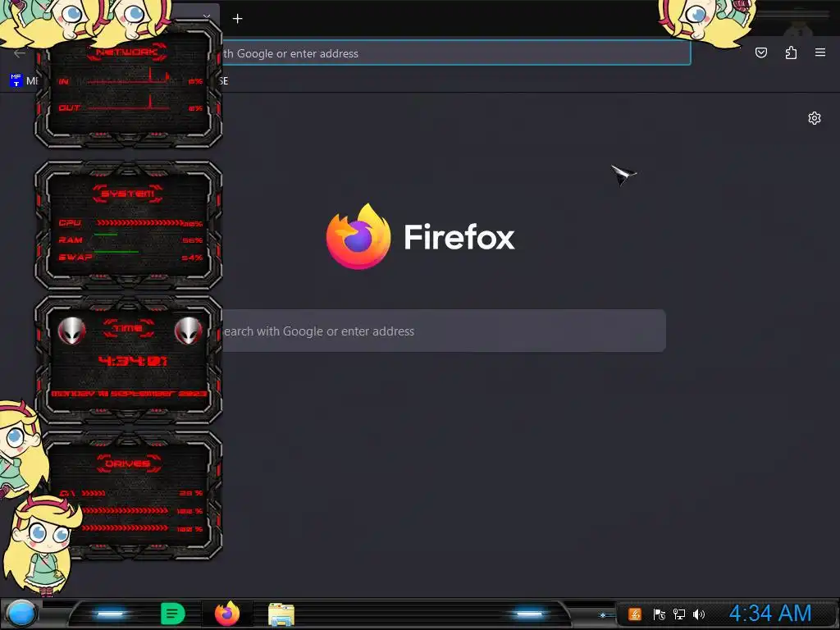The height and width of the screenshot is (630, 840).
Task: Focus the top address bar
Action: (455, 53)
